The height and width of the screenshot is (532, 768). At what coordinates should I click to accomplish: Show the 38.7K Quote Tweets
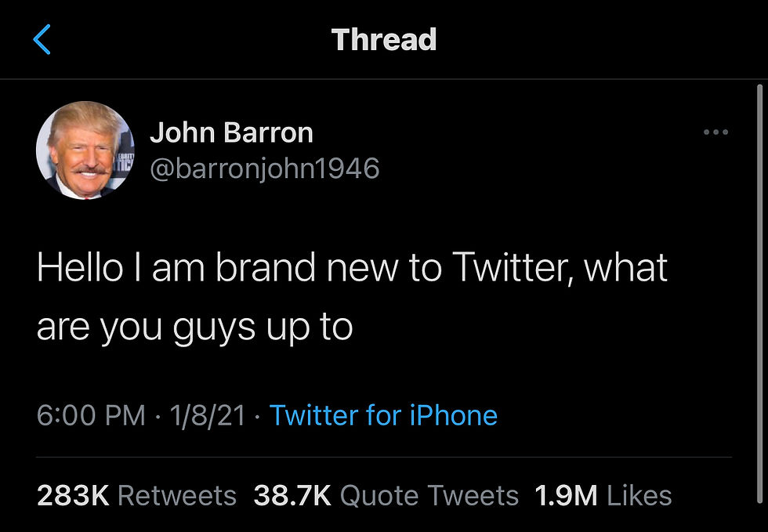[x=386, y=495]
